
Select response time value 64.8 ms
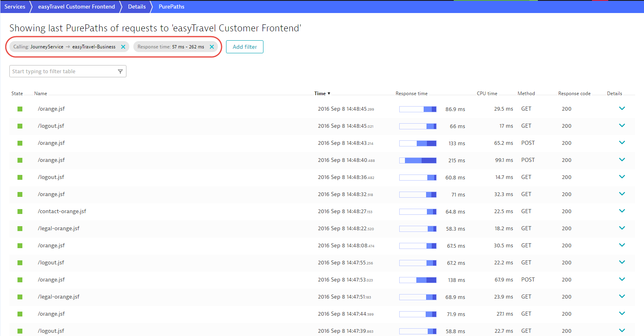click(455, 212)
